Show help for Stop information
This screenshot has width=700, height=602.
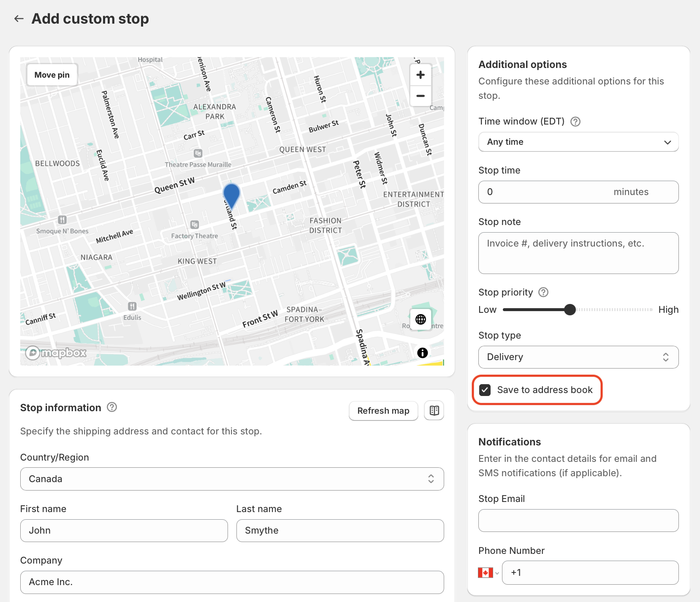coord(112,407)
